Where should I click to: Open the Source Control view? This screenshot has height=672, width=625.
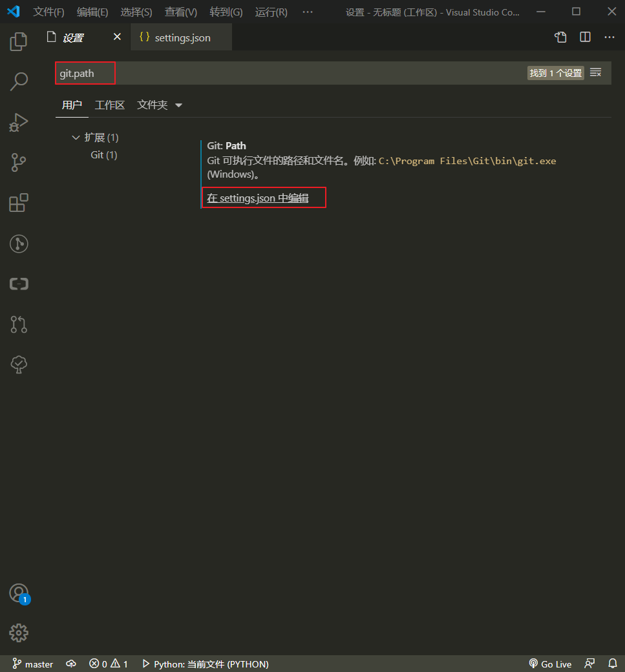[x=19, y=162]
